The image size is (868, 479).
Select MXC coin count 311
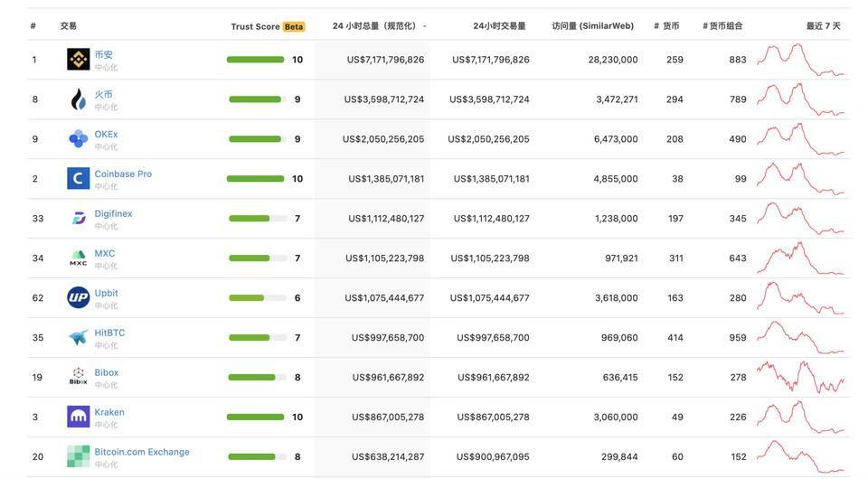(676, 258)
